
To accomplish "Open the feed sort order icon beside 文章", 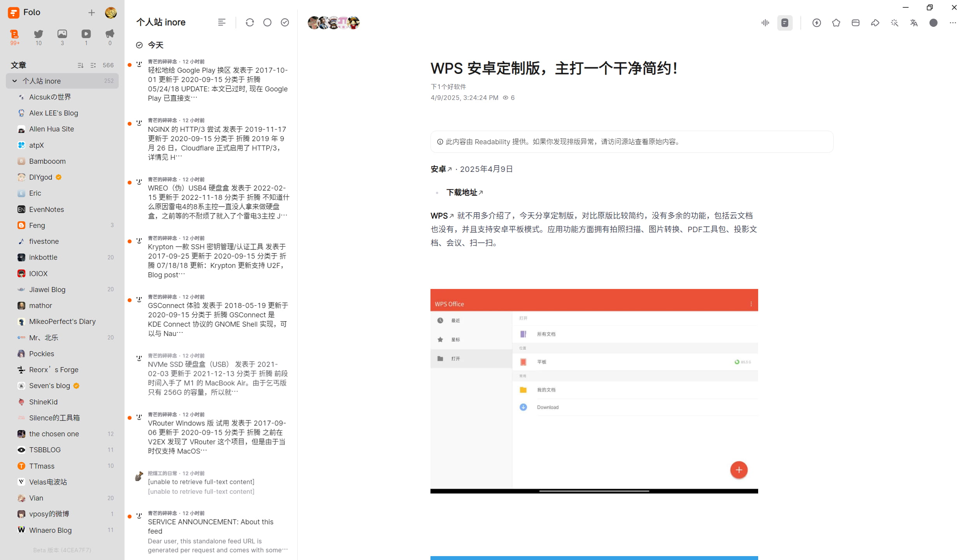I will (81, 65).
